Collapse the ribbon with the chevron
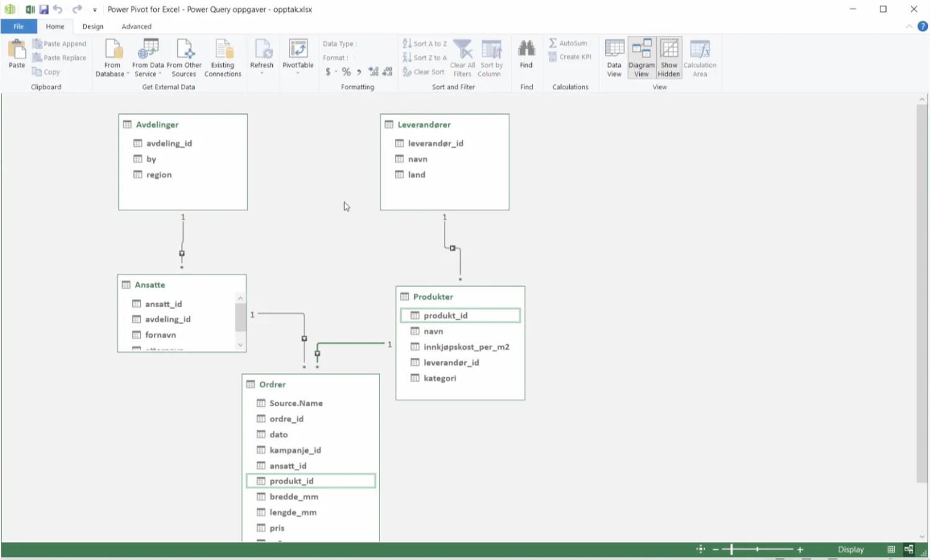The image size is (930, 560). pos(909,26)
